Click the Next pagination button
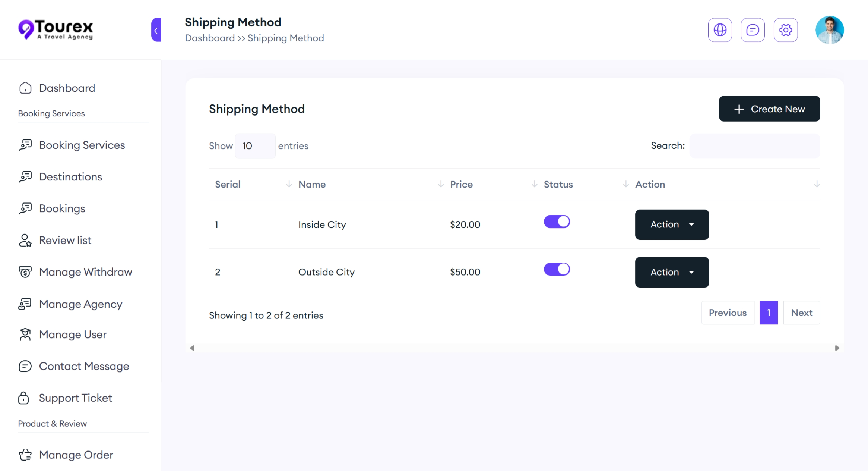 point(801,313)
